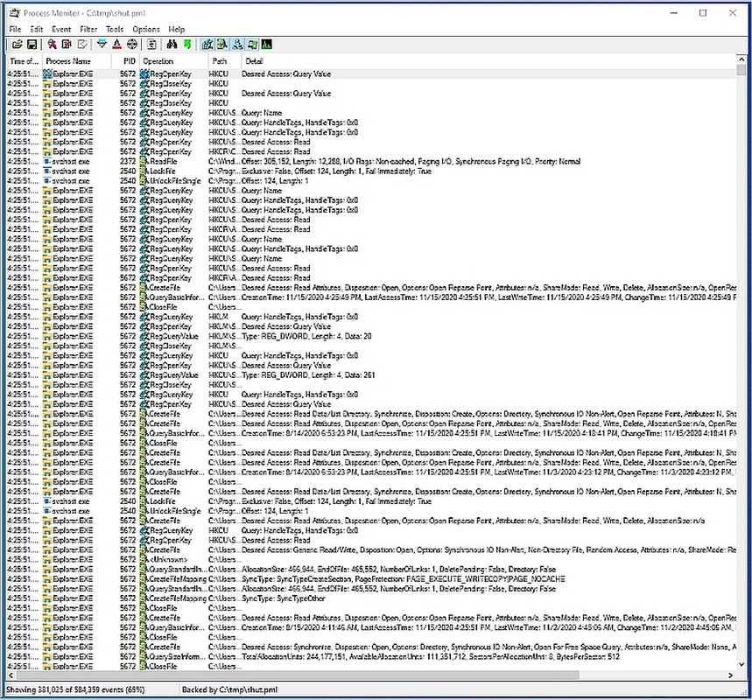This screenshot has height=700, width=752.
Task: Toggle the Autoscroll toolbar icon
Action: (x=67, y=45)
